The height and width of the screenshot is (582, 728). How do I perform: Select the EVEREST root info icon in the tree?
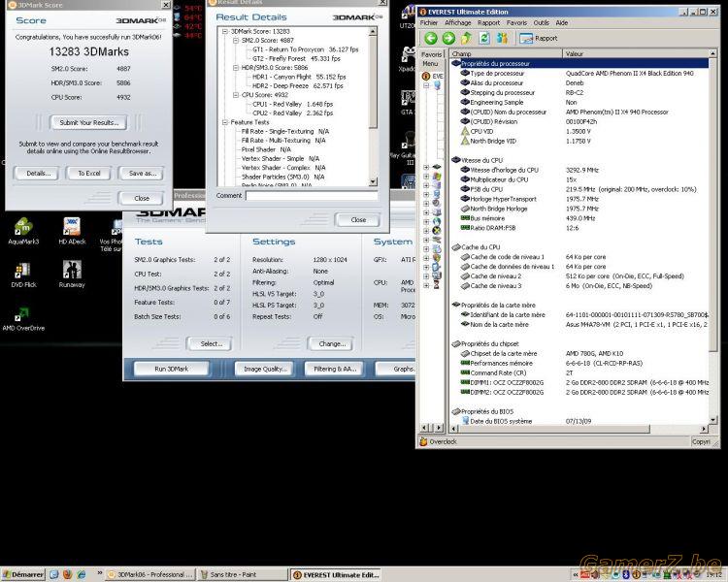pos(426,76)
